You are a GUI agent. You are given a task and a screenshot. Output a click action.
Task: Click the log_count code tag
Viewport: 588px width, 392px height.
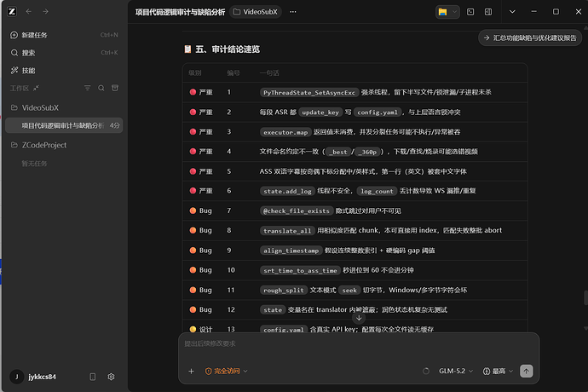click(377, 191)
